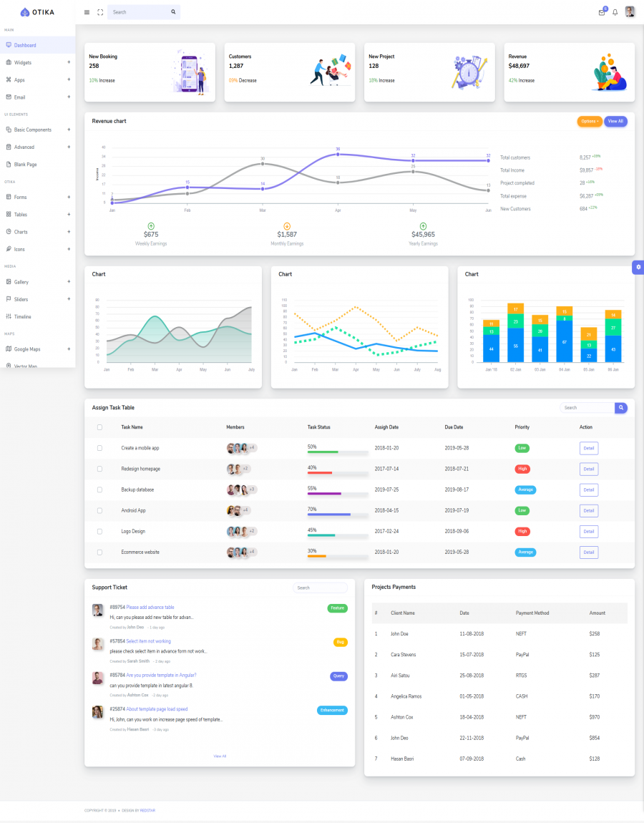Screen dimensions: 644x823
Task: Focus the Support Ticket search field
Action: click(x=320, y=588)
